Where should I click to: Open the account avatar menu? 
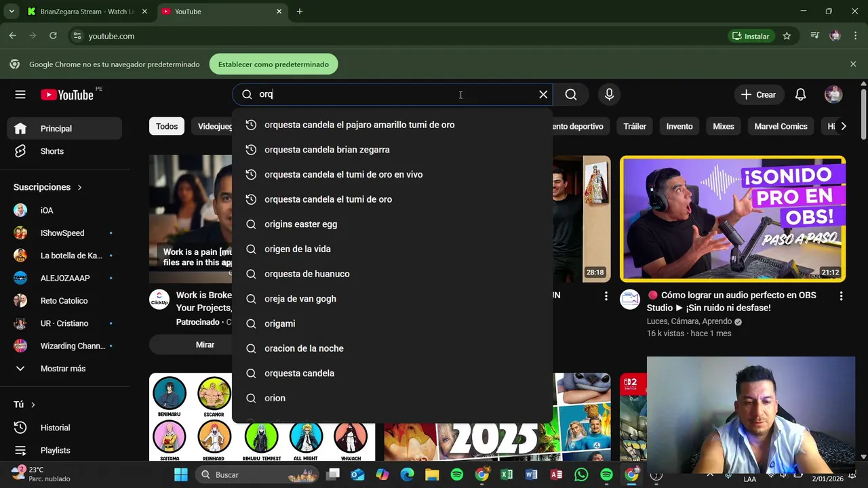833,95
